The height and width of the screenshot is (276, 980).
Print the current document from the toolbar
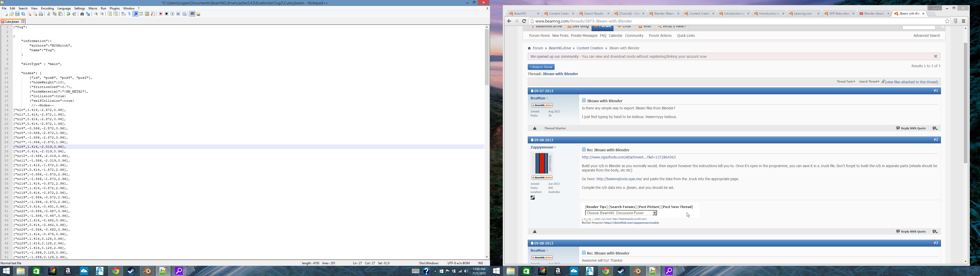[x=41, y=14]
